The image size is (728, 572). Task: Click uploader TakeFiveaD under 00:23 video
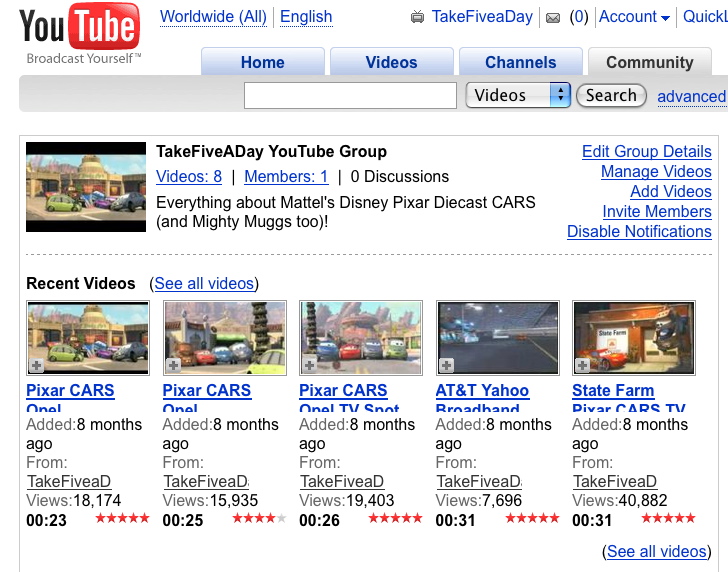[x=69, y=481]
